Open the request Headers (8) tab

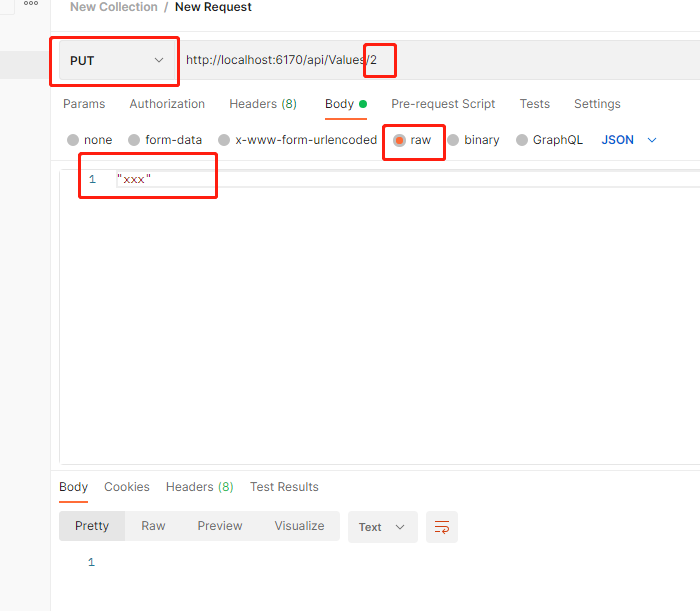coord(263,104)
